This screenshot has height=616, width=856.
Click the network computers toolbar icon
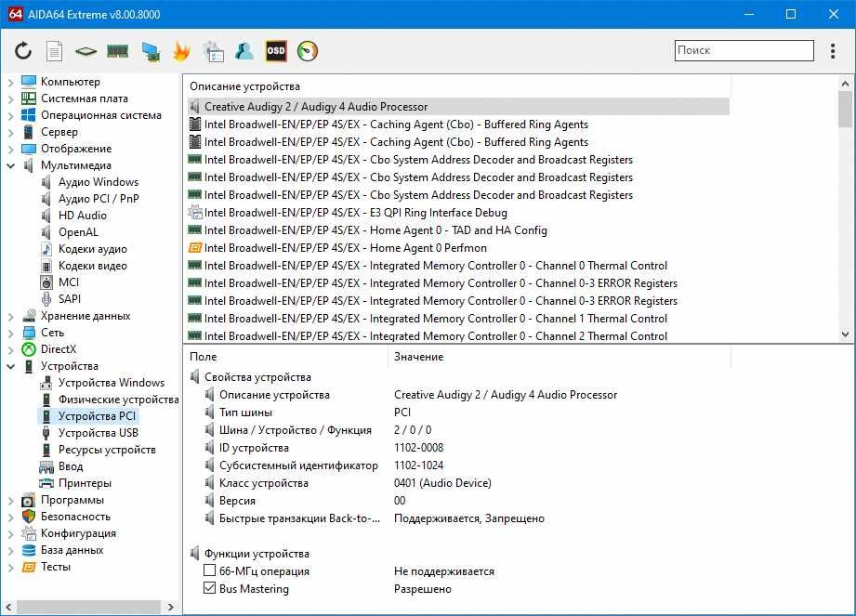pos(151,51)
